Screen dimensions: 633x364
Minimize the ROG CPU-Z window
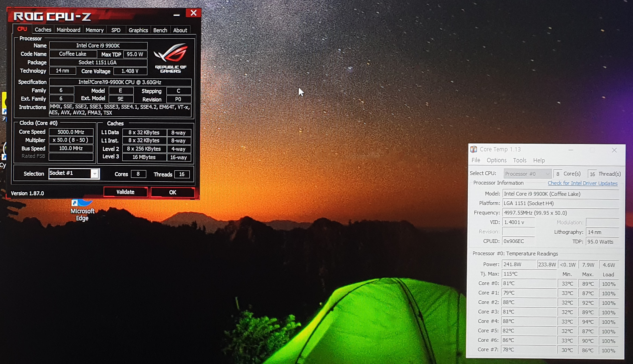[176, 15]
